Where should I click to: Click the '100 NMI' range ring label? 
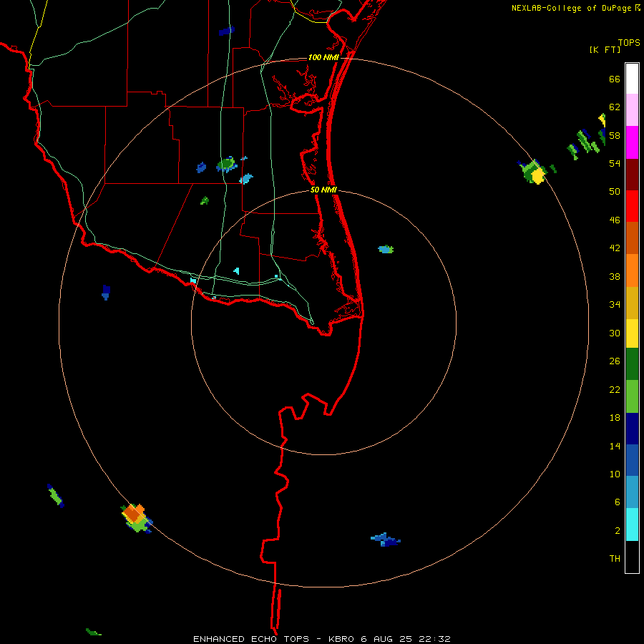click(x=323, y=57)
